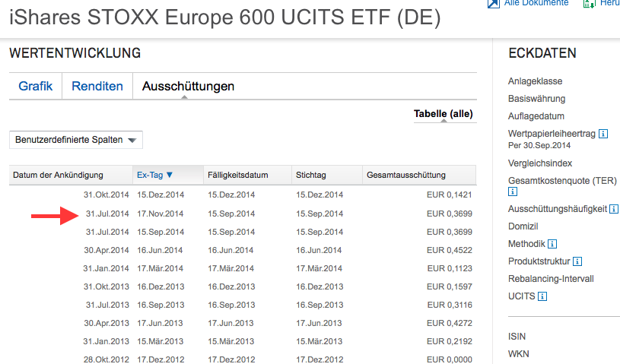Image resolution: width=620 pixels, height=364 pixels.
Task: Sort table by Gesamtausschüttung column
Action: coord(406,176)
